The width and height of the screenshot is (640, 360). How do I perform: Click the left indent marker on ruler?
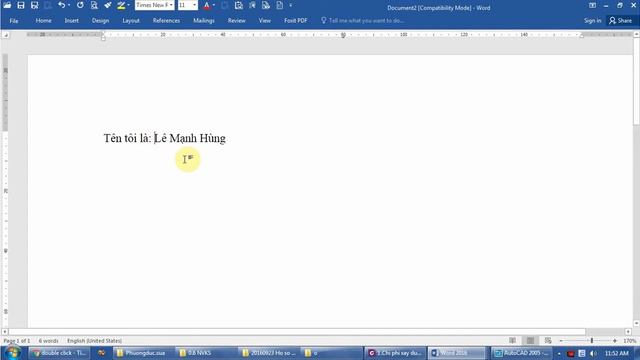pos(103,38)
